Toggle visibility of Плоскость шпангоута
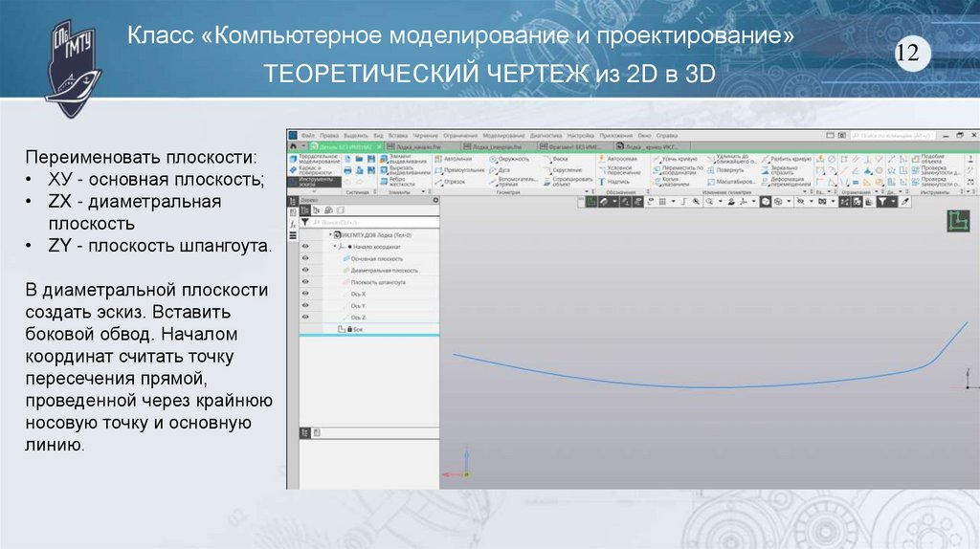Viewport: 980px width, 549px height. click(x=305, y=282)
